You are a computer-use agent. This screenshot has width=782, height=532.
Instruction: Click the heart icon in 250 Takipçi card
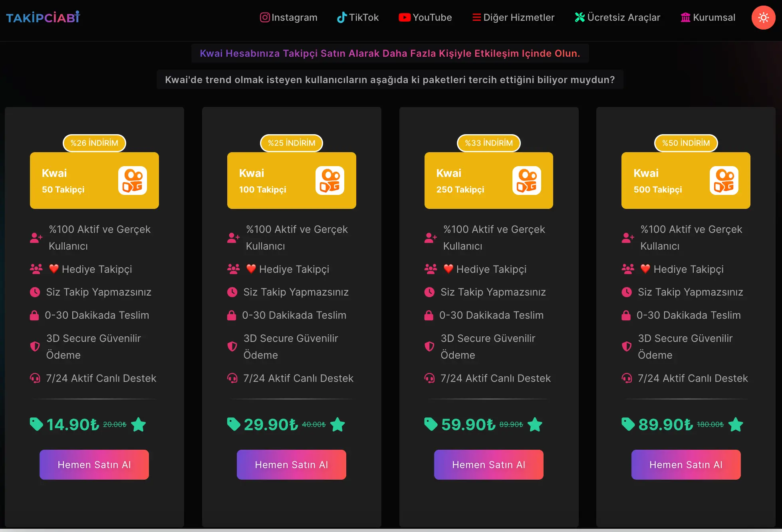[449, 269]
